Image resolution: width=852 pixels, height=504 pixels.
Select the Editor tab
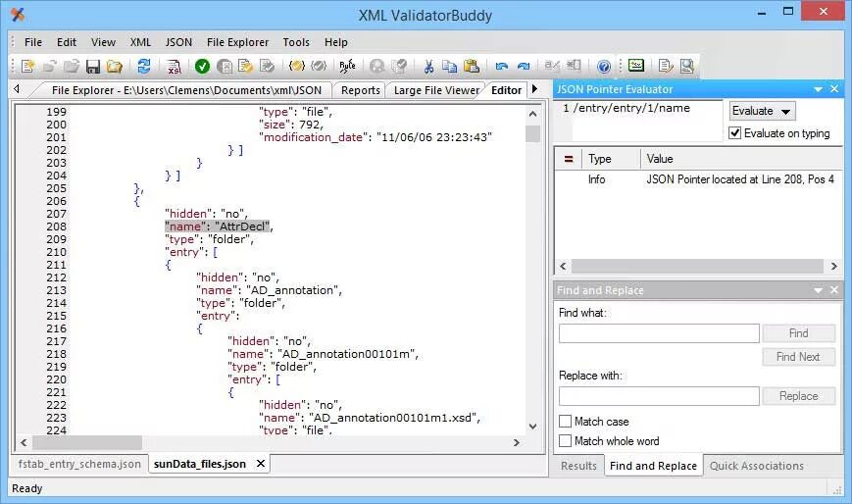(506, 90)
